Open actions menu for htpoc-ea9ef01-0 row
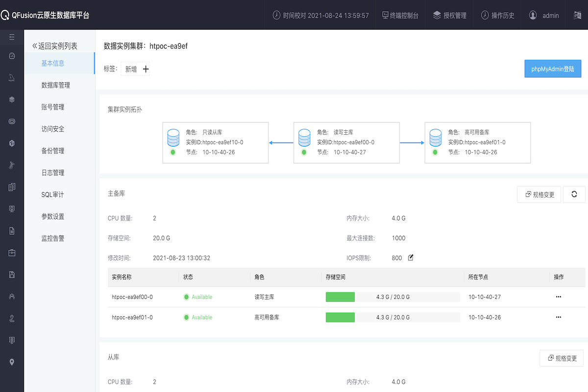The height and width of the screenshot is (392, 588). tap(558, 318)
